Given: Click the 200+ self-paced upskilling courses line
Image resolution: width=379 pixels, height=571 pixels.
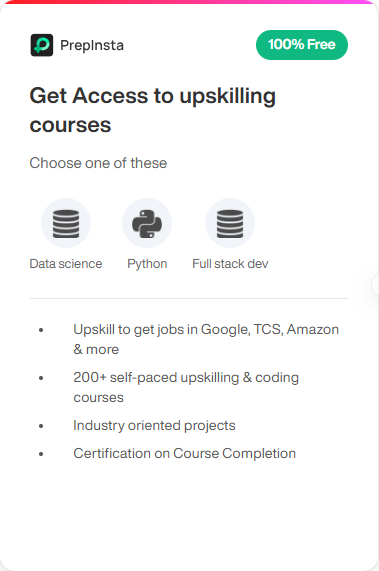Looking at the screenshot, I should (x=186, y=387).
